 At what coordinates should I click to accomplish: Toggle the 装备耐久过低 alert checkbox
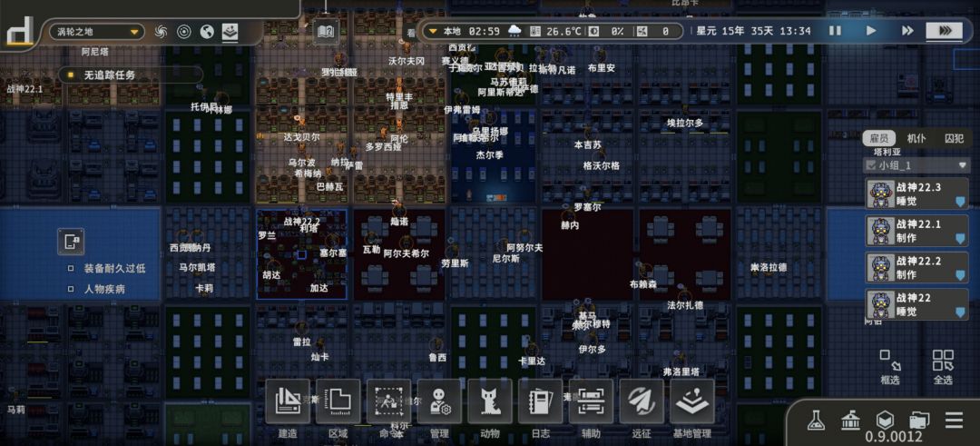[x=71, y=268]
